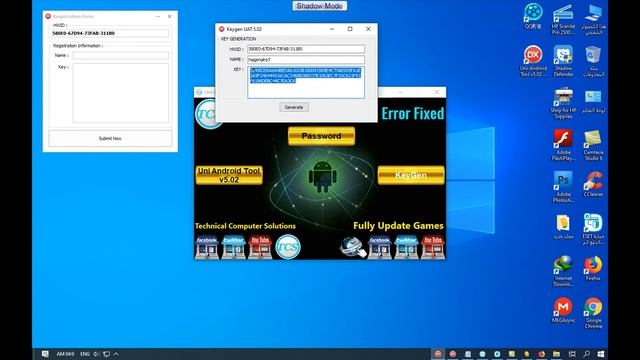Click the Key text area in Registration Form
The image size is (640, 360).
[x=120, y=93]
